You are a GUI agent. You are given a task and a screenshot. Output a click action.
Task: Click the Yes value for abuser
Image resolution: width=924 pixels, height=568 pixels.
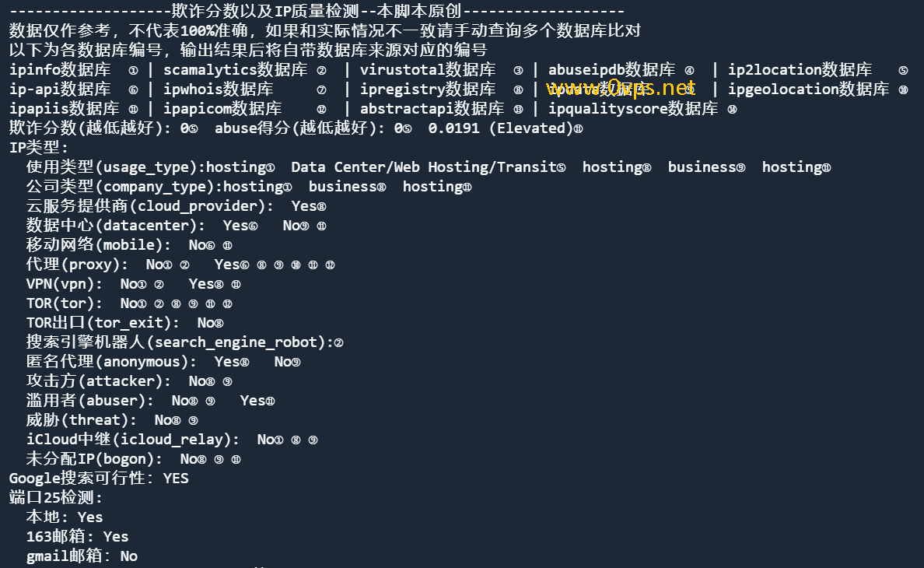pyautogui.click(x=253, y=400)
